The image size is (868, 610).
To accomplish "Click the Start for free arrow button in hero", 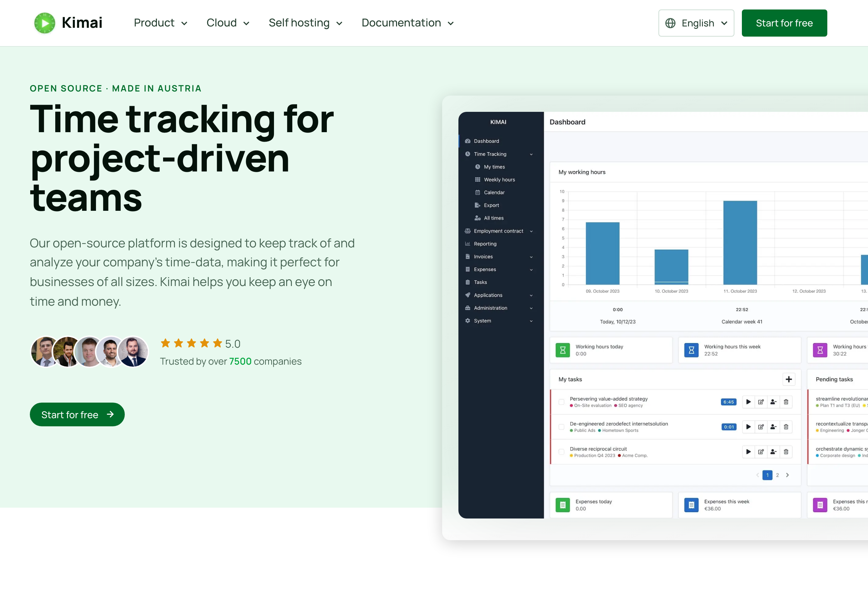I will [77, 414].
